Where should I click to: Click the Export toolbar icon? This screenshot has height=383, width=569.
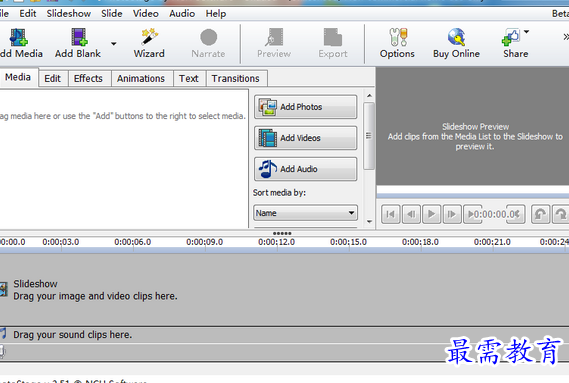coord(333,37)
